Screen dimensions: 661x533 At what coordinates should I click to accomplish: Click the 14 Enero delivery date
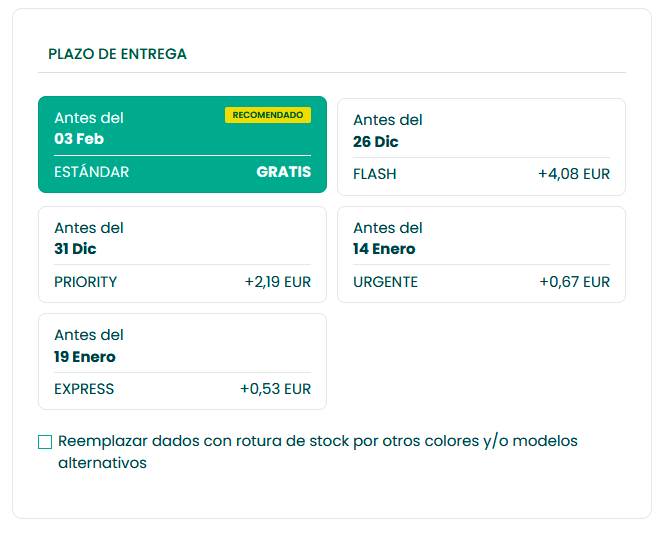point(384,249)
